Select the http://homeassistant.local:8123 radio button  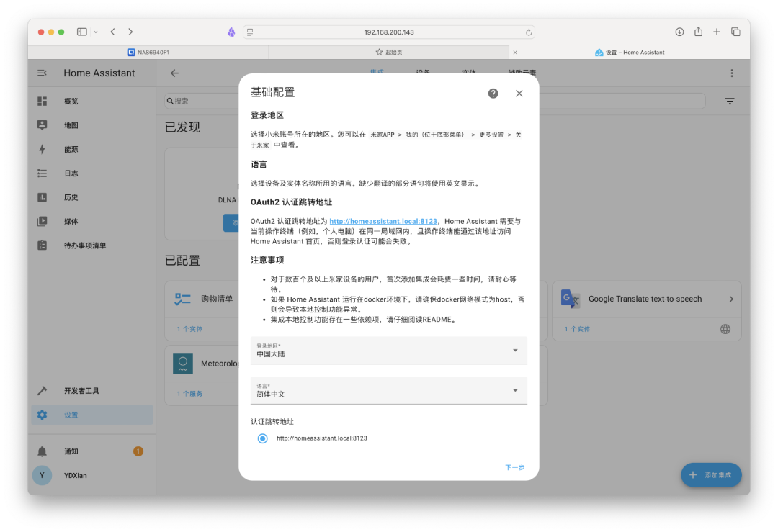click(x=263, y=438)
